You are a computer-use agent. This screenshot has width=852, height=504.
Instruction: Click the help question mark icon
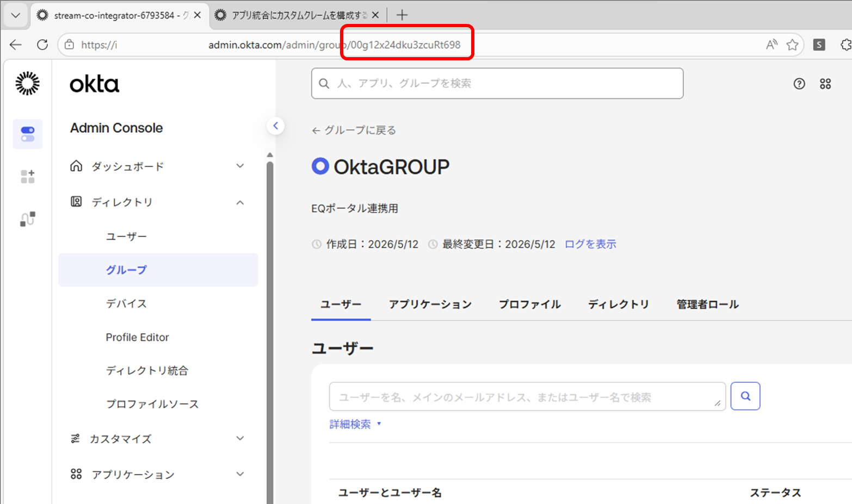pyautogui.click(x=799, y=84)
